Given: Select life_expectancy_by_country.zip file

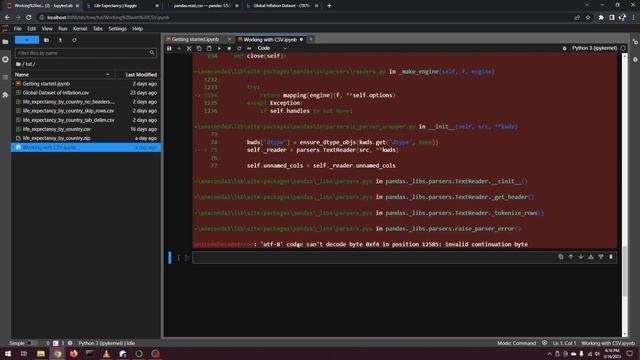Looking at the screenshot, I should [86, 138].
